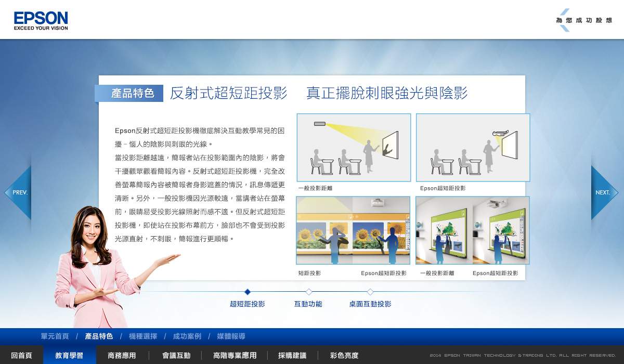Image resolution: width=624 pixels, height=364 pixels.
Task: Switch to 教育學習 bottom tab
Action: [x=70, y=356]
